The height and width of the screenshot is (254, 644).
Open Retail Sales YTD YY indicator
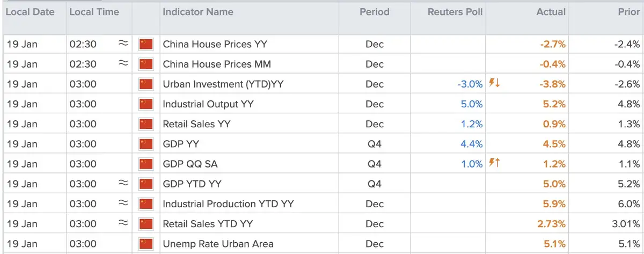(x=208, y=223)
